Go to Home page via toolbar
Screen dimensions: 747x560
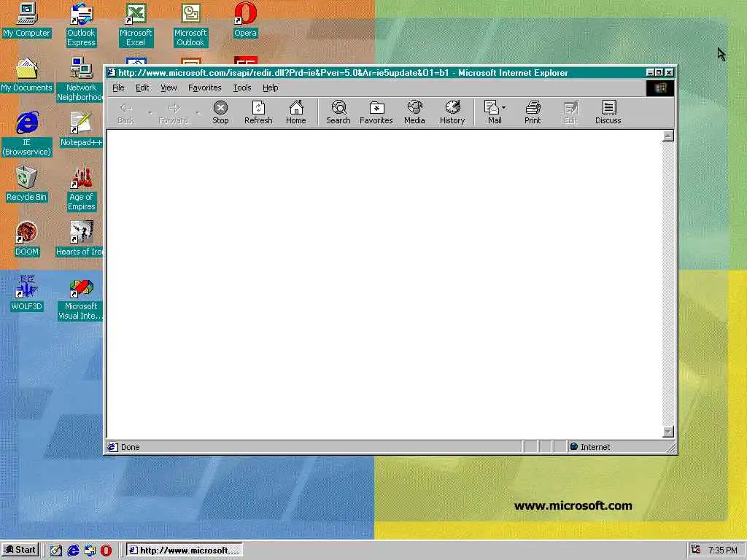pos(296,112)
